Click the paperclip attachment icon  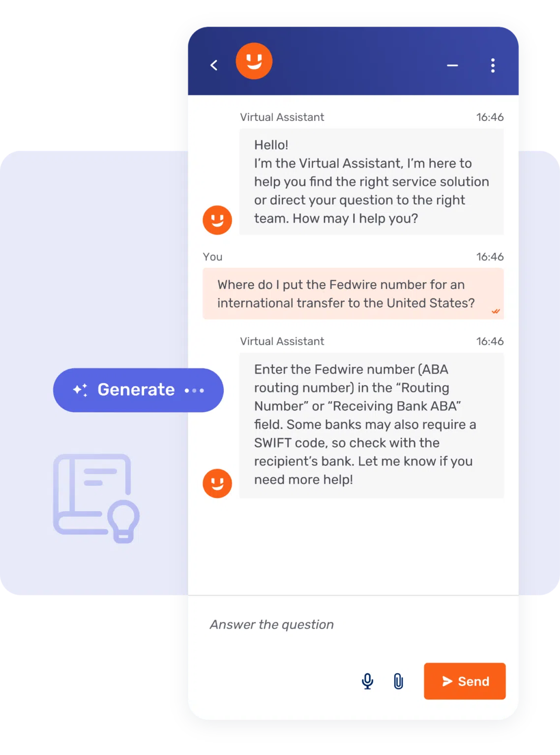[398, 681]
